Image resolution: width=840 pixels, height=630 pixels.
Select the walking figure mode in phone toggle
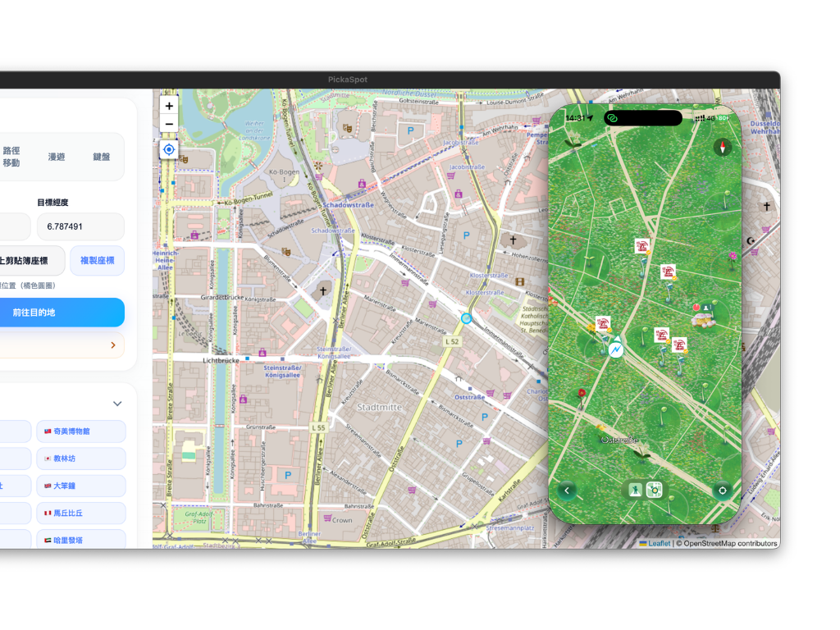coord(636,491)
